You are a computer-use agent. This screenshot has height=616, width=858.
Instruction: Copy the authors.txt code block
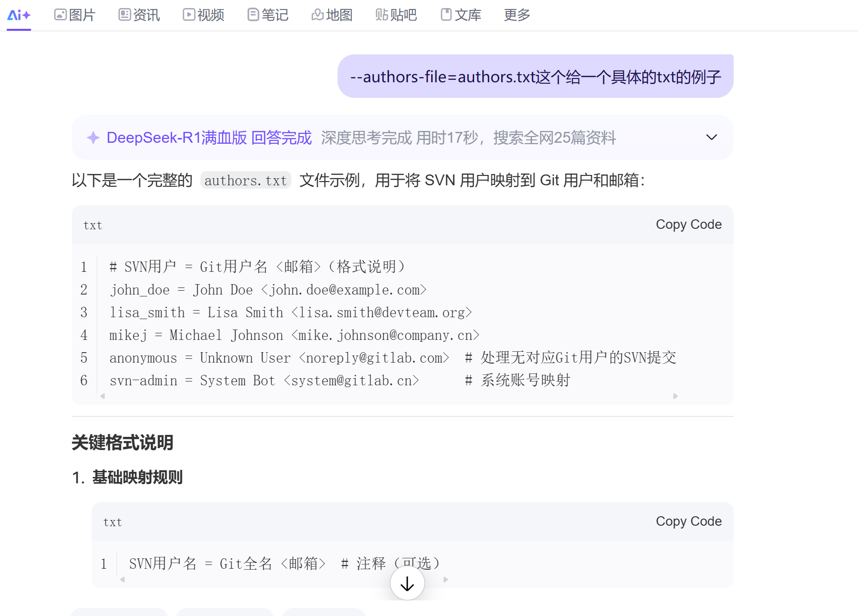tap(688, 225)
